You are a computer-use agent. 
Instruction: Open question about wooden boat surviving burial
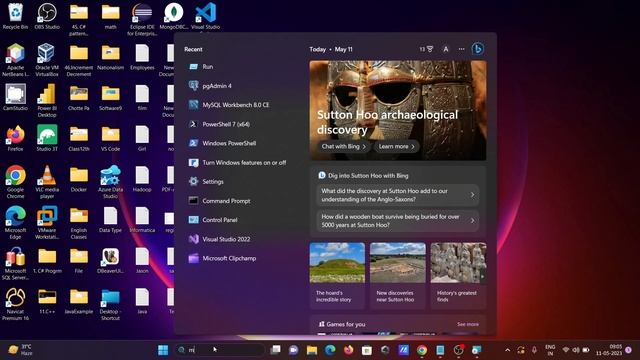point(398,221)
